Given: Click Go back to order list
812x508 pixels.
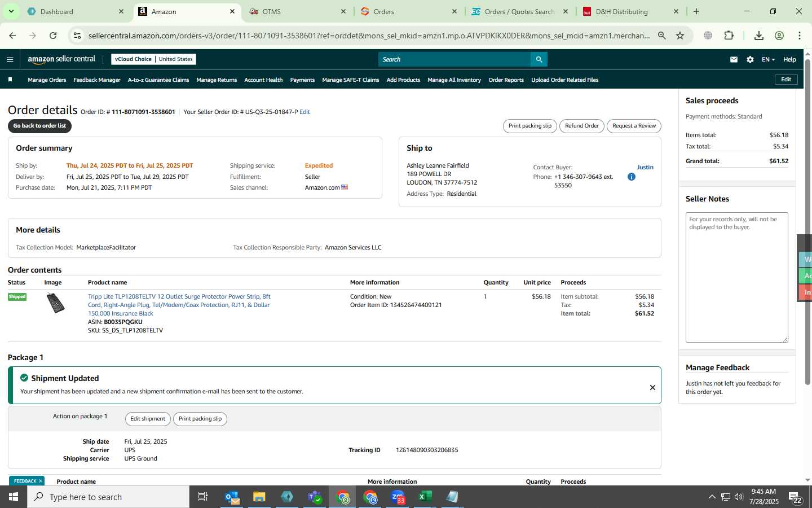Looking at the screenshot, I should (x=39, y=126).
